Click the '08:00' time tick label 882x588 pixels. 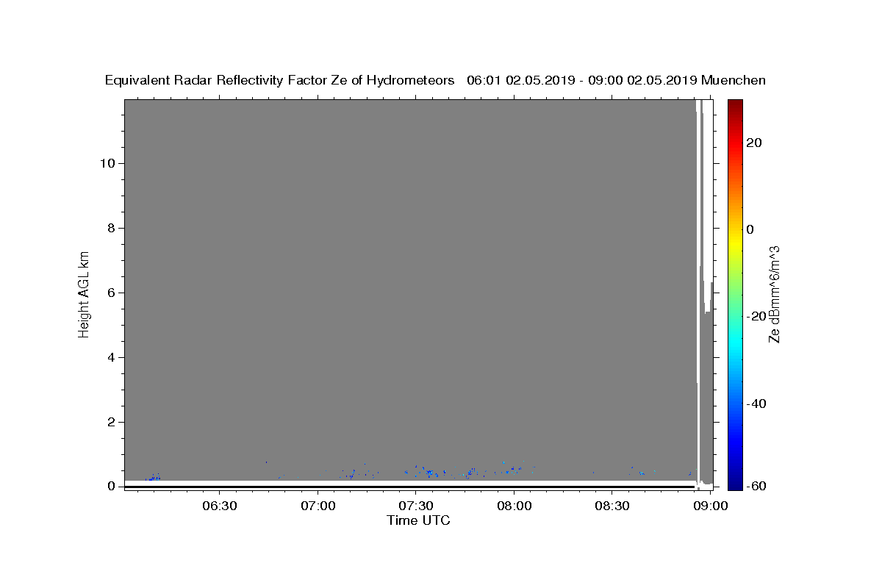click(514, 506)
